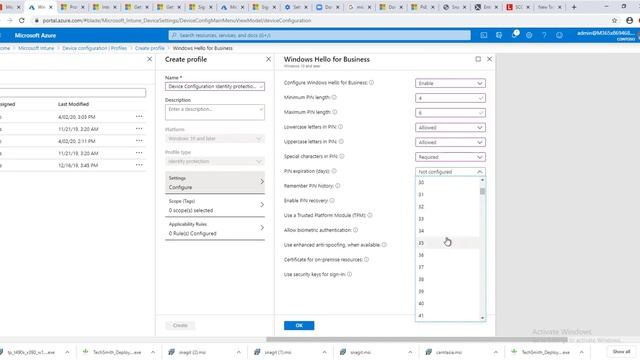Show info for Remember PIN history
The width and height of the screenshot is (640, 360).
click(338, 186)
